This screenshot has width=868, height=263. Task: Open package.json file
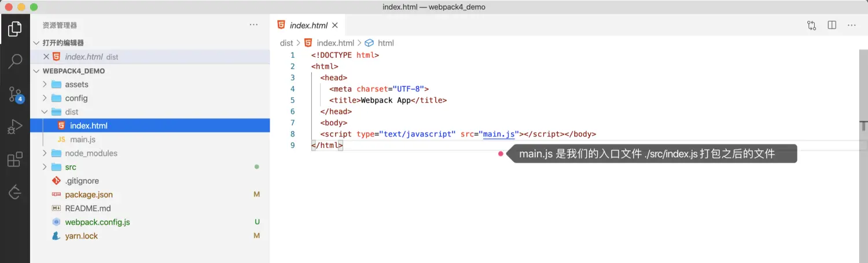pyautogui.click(x=150, y=194)
